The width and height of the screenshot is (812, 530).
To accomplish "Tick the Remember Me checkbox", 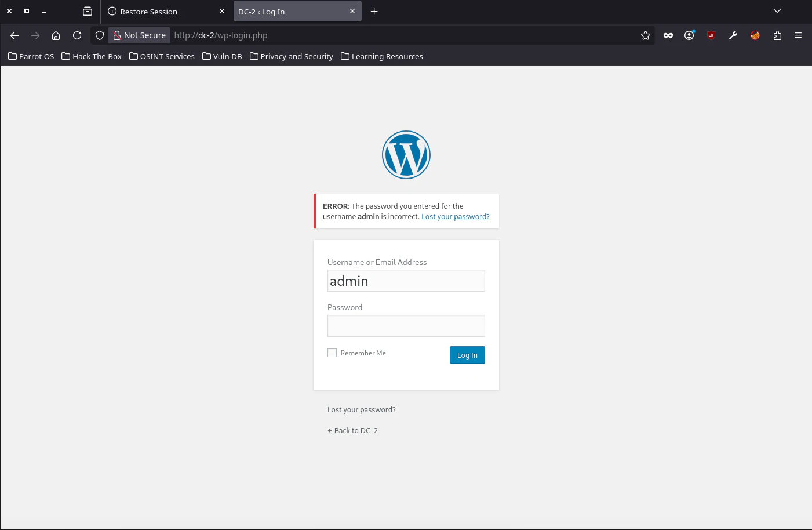I will pos(332,353).
